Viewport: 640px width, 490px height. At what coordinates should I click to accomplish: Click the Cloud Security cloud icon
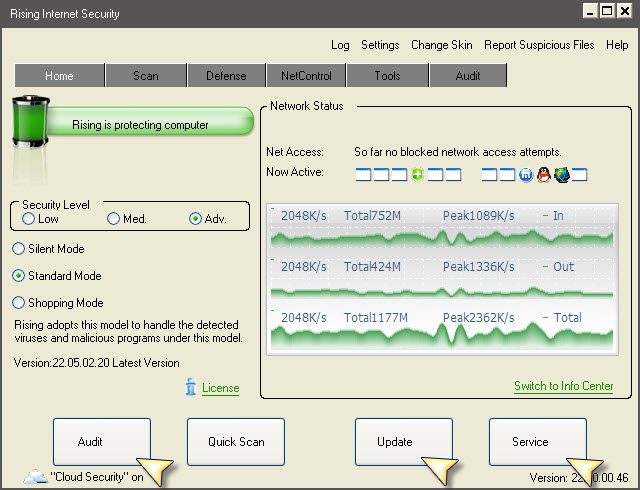[x=34, y=477]
